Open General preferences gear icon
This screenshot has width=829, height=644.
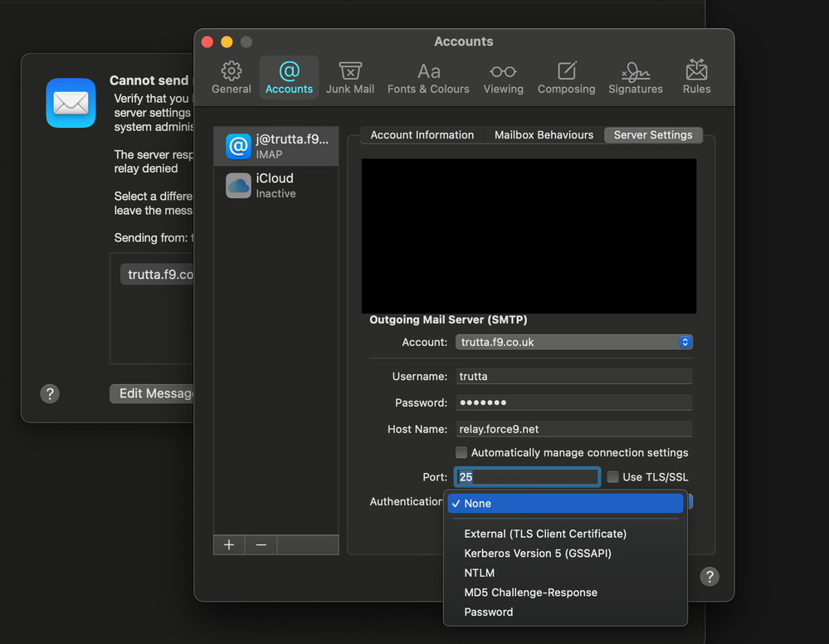coord(232,77)
